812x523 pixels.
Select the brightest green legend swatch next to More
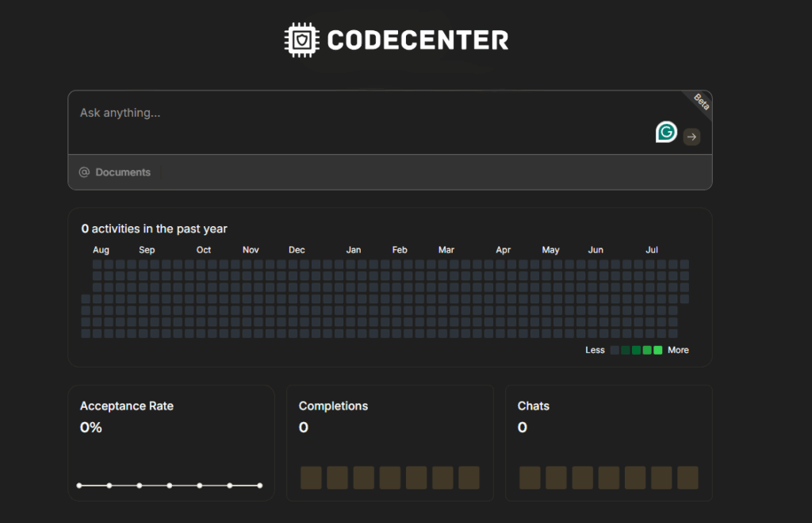[x=657, y=351]
